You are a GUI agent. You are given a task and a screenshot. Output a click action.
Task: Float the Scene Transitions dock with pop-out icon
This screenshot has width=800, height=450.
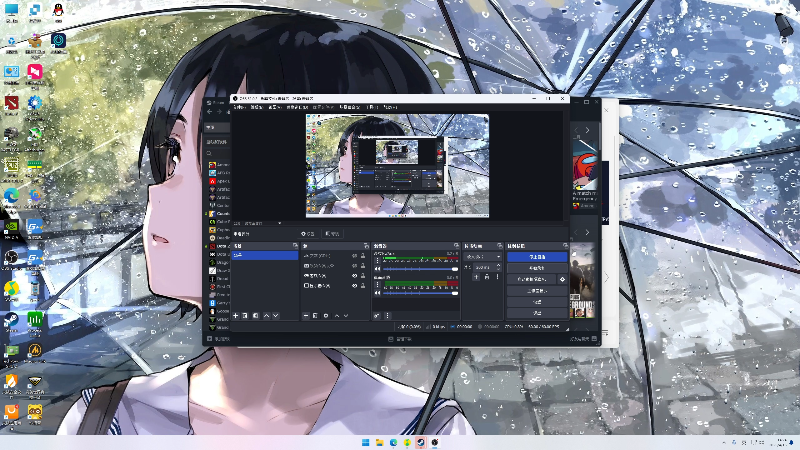coord(499,246)
